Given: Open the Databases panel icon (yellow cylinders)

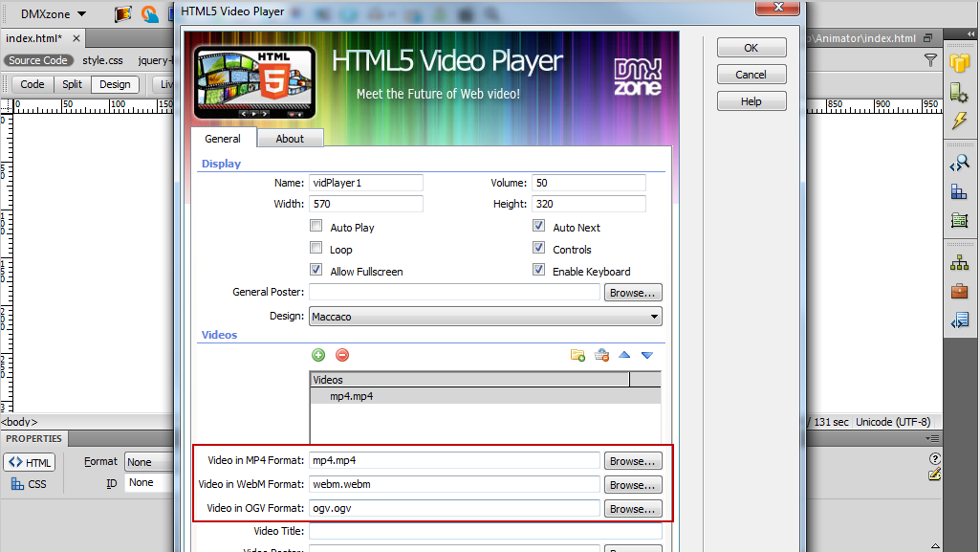Looking at the screenshot, I should (959, 63).
